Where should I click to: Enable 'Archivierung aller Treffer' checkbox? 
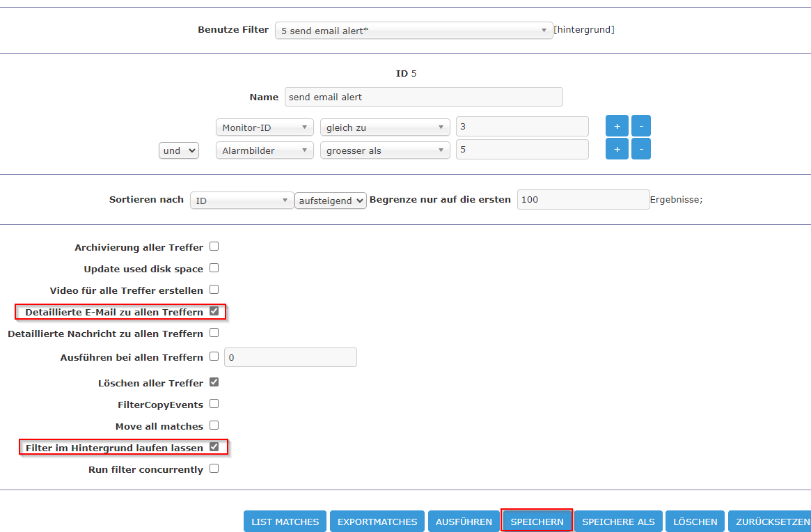coord(214,247)
